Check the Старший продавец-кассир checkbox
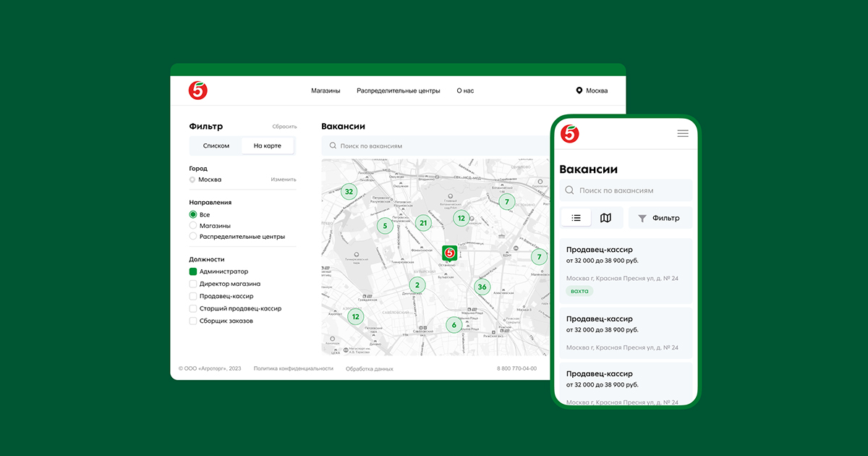This screenshot has width=868, height=456. (193, 308)
